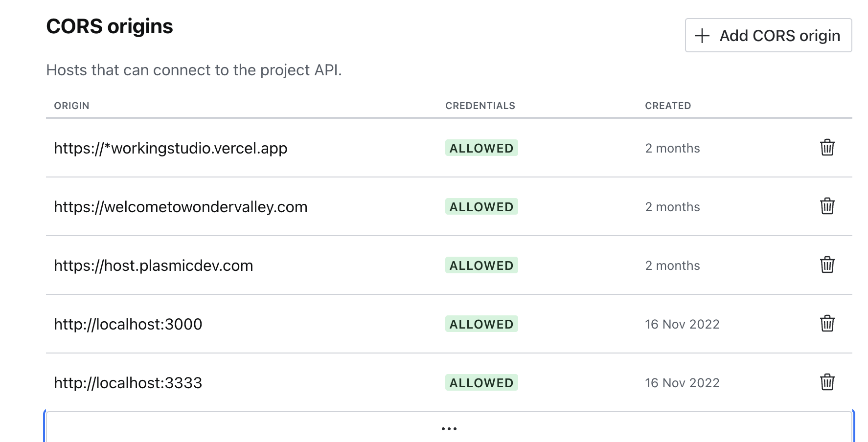Select the http://localhost:3000 origin row
Image resolution: width=868 pixels, height=442 pixels.
128,324
